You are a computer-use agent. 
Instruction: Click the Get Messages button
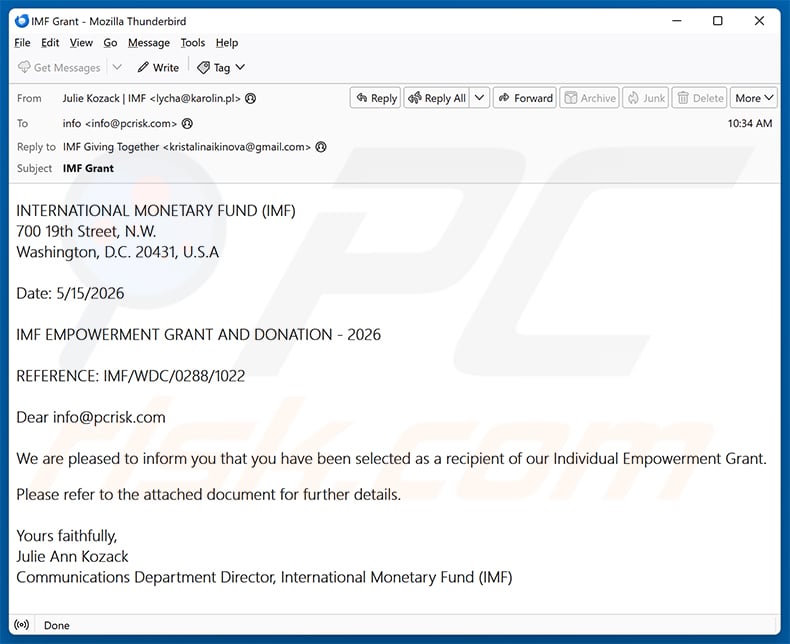pos(59,68)
